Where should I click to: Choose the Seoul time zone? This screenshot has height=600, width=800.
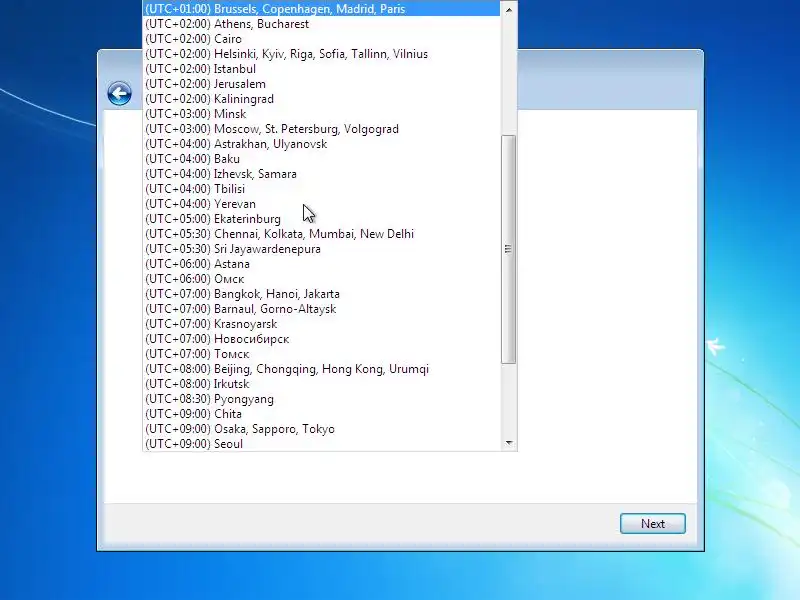321,444
